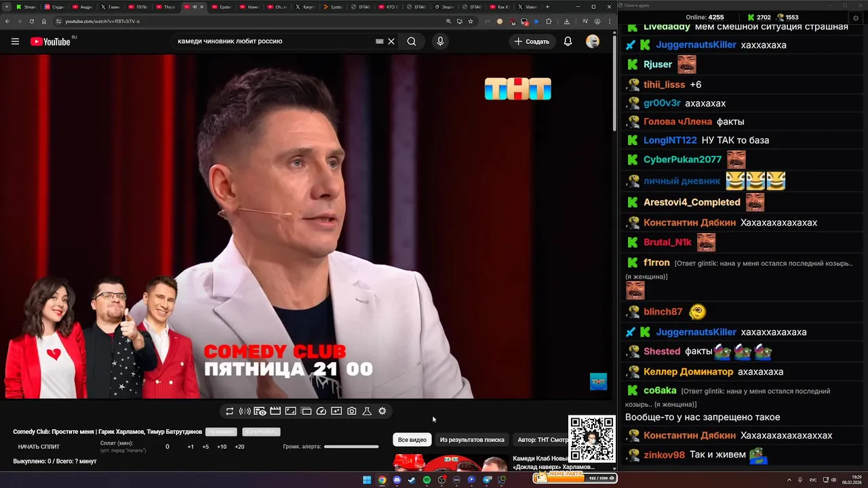Viewport: 868px width, 488px height.
Task: Click the sound waves icon in player toolbar
Action: point(245,411)
